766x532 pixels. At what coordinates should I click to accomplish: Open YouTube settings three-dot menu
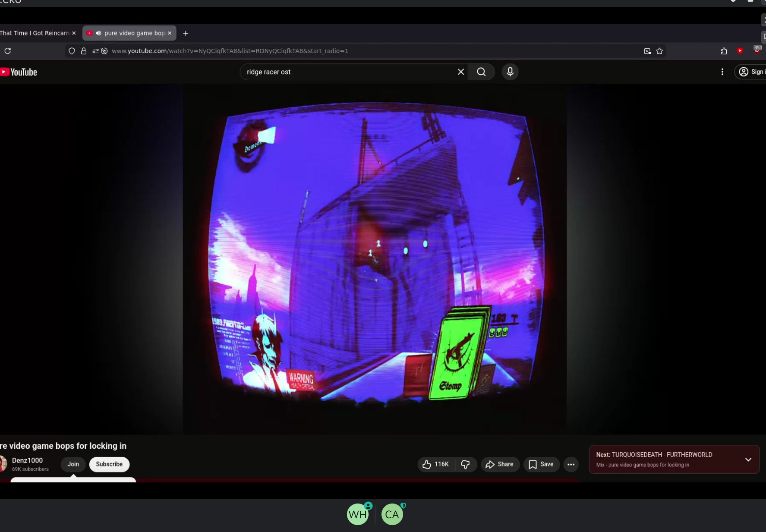click(722, 72)
